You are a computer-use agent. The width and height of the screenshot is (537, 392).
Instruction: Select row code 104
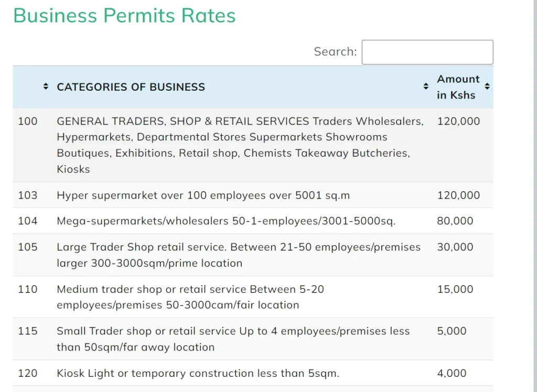click(x=28, y=221)
